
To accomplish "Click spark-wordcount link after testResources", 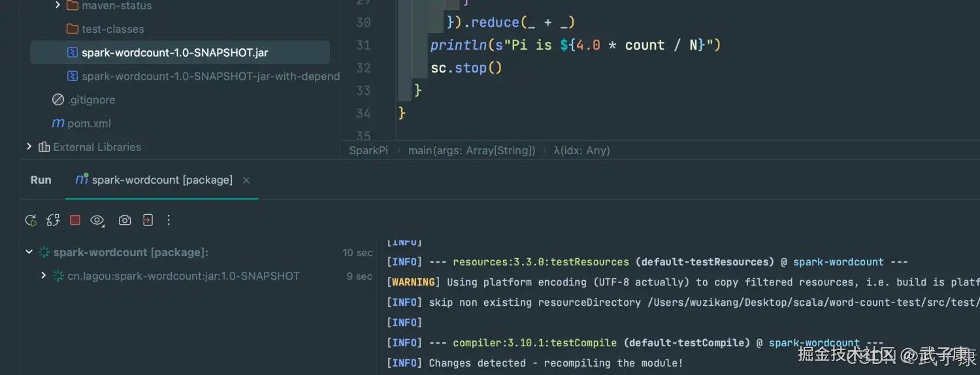I will [838, 262].
